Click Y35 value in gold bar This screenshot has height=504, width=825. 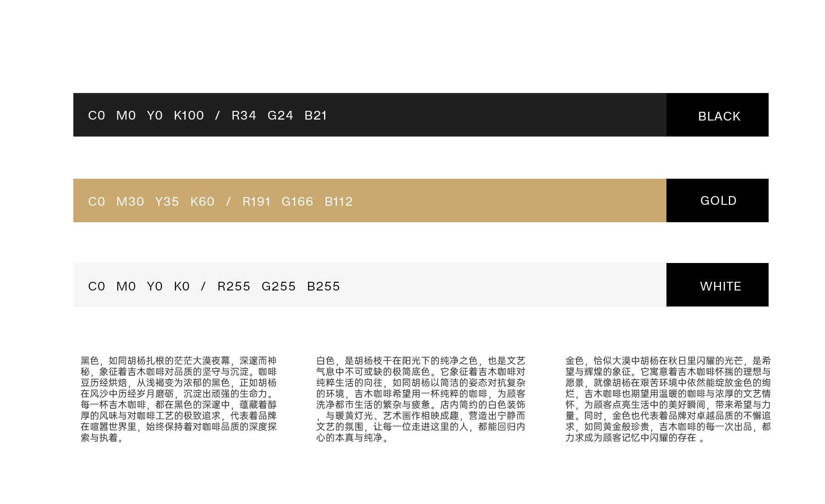[x=167, y=202]
